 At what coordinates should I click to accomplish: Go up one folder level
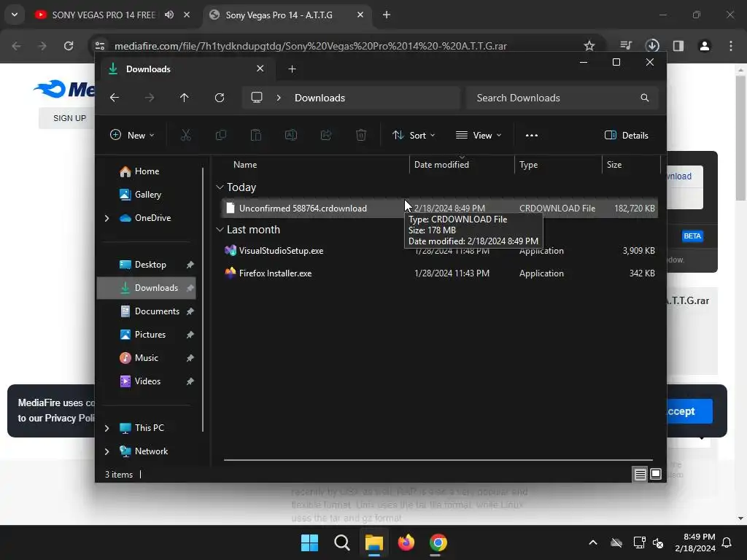click(185, 98)
